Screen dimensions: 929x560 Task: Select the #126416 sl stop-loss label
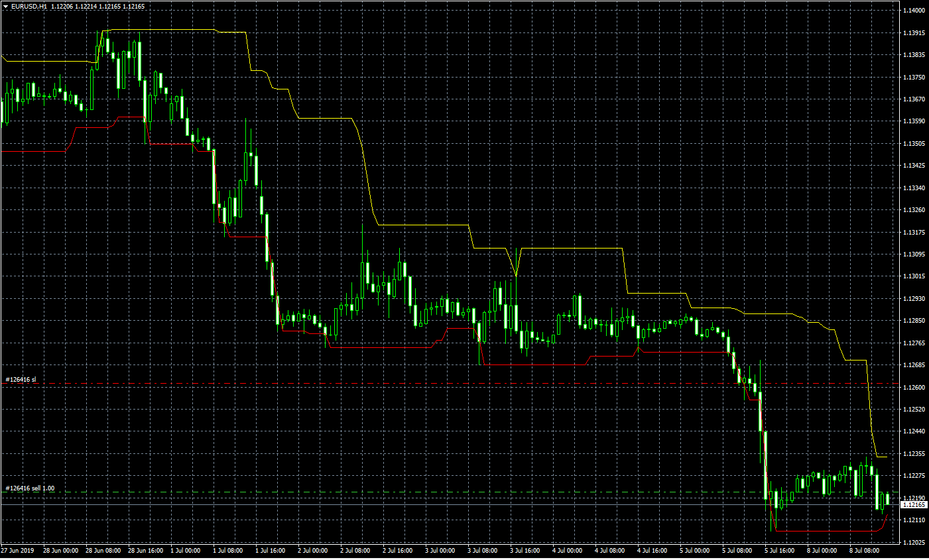coord(21,380)
